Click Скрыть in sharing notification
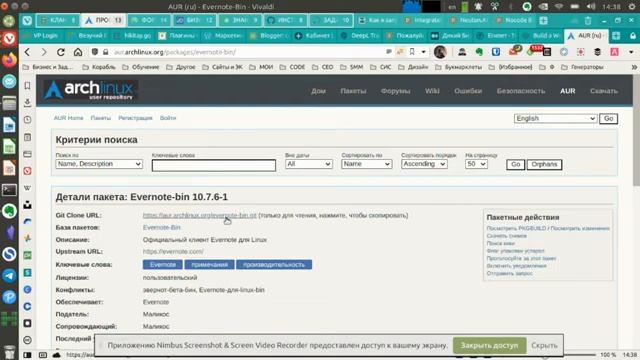 click(544, 345)
